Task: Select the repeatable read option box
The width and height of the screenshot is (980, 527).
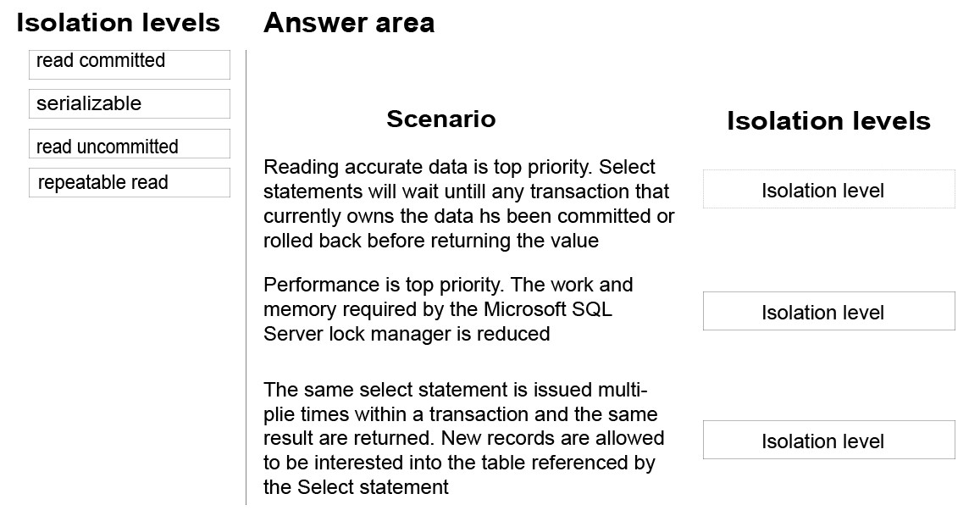Action: [130, 182]
